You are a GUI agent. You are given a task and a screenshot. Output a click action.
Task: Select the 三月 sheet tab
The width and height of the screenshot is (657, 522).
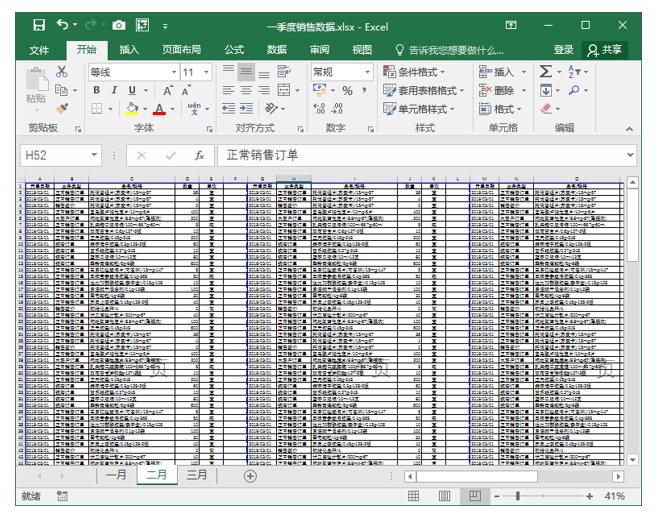197,475
